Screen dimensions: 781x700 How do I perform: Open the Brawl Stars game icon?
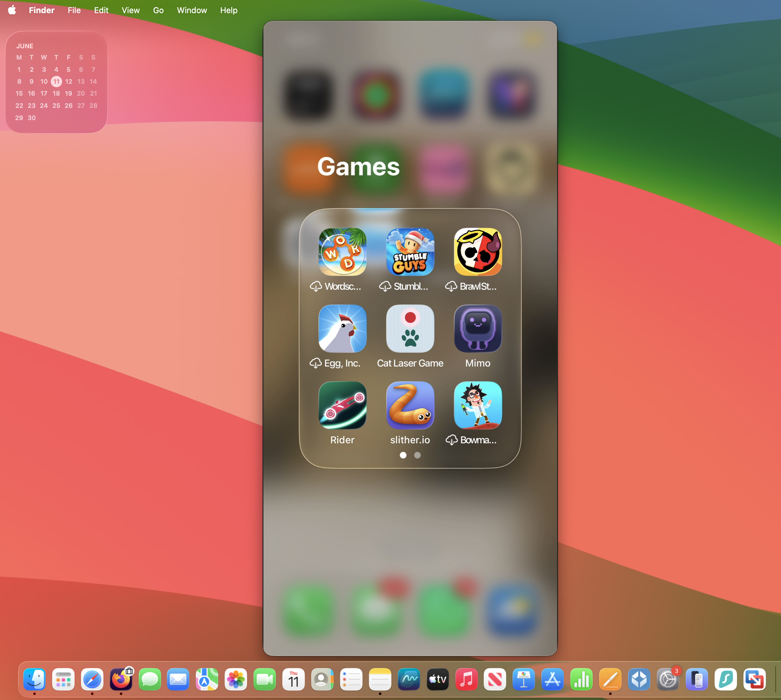478,252
